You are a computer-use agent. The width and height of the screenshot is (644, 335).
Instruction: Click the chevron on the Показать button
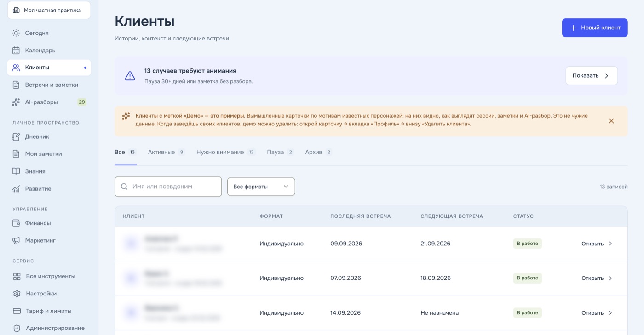coord(607,76)
